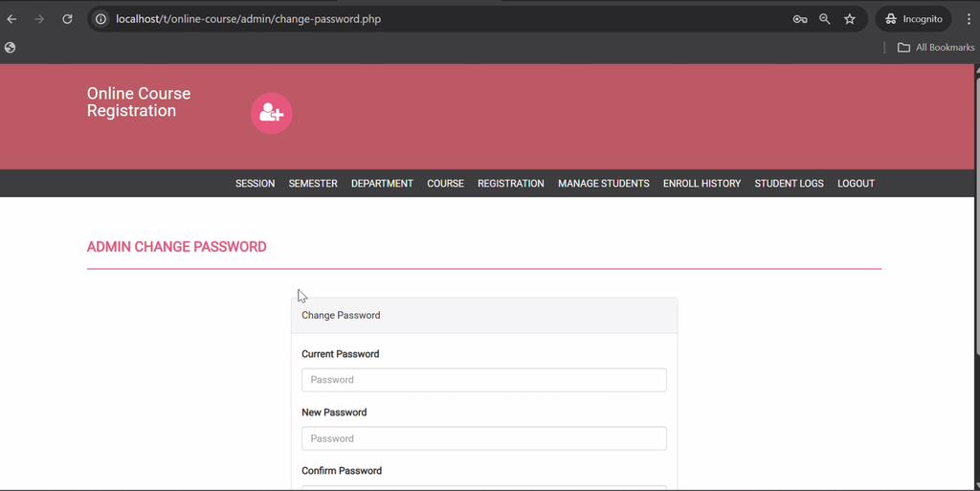
Task: Click the ADMIN CHANGE PASSWORD heading
Action: point(176,247)
